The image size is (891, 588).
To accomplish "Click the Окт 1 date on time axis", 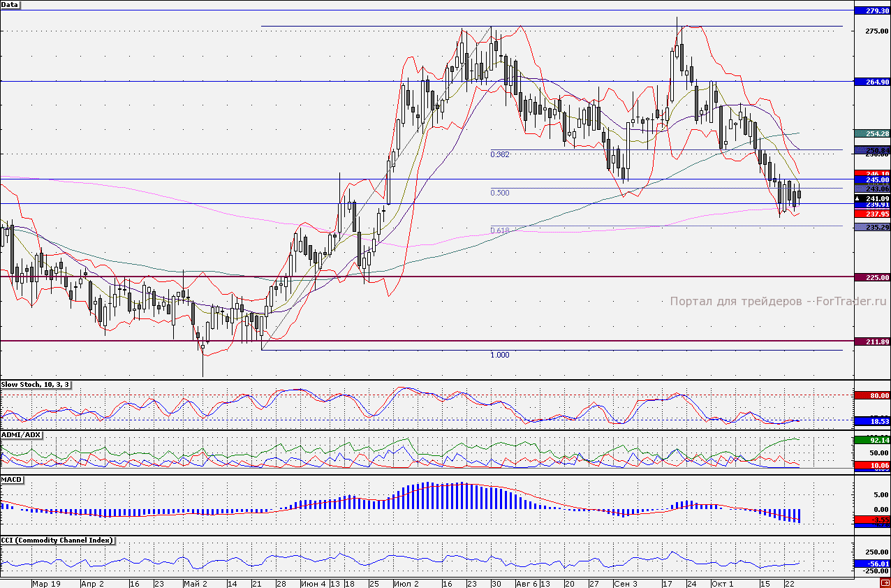I will [723, 583].
